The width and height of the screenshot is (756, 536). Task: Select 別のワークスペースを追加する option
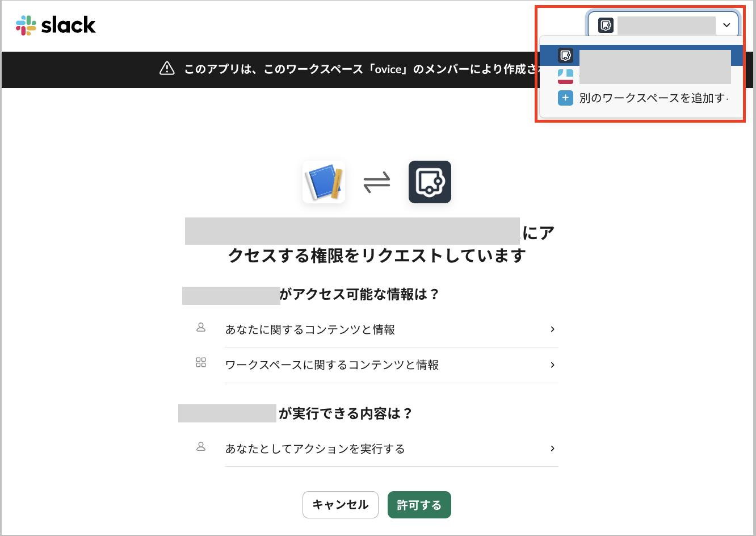pyautogui.click(x=653, y=98)
